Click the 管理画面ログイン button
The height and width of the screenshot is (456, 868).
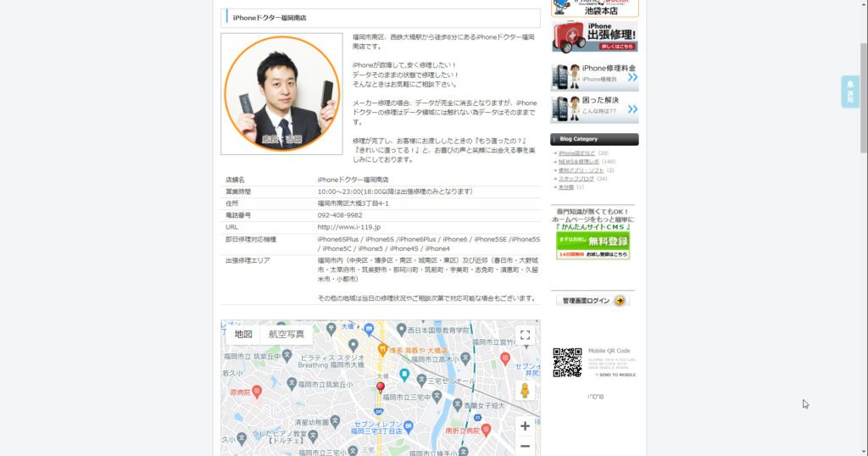click(593, 301)
